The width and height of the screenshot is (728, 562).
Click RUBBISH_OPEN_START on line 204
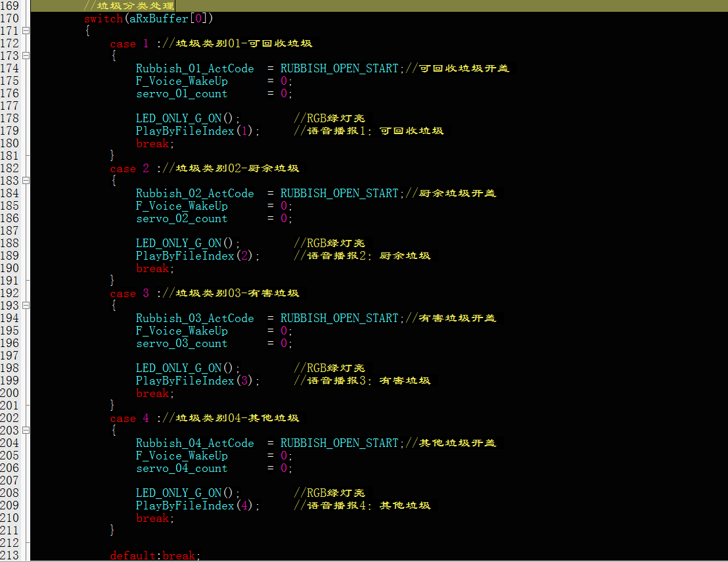[x=340, y=444]
